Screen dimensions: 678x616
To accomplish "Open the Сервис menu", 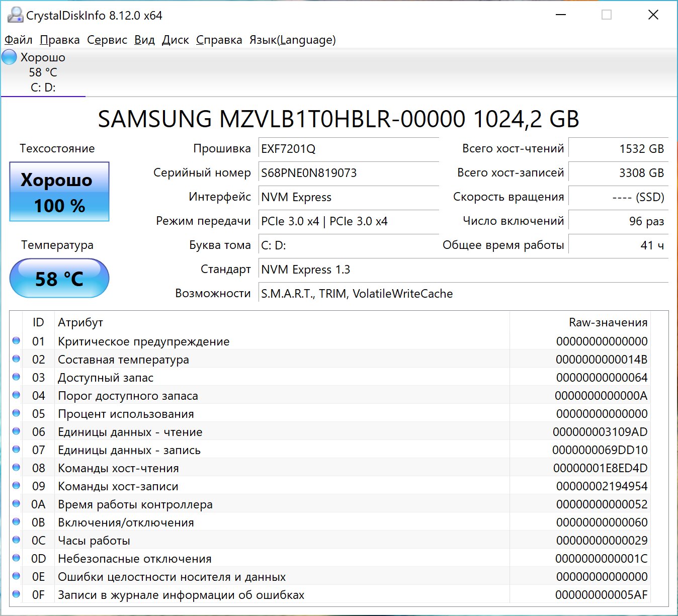I will [107, 40].
